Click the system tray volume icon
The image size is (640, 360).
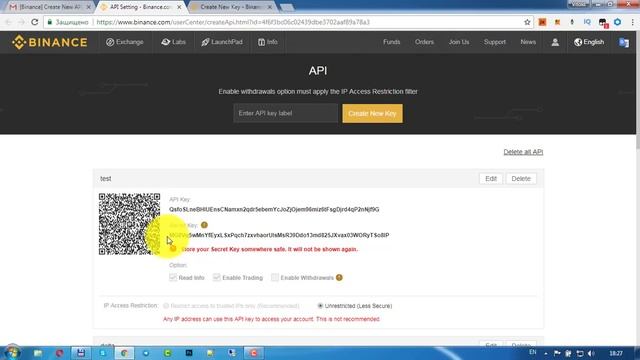(x=591, y=353)
